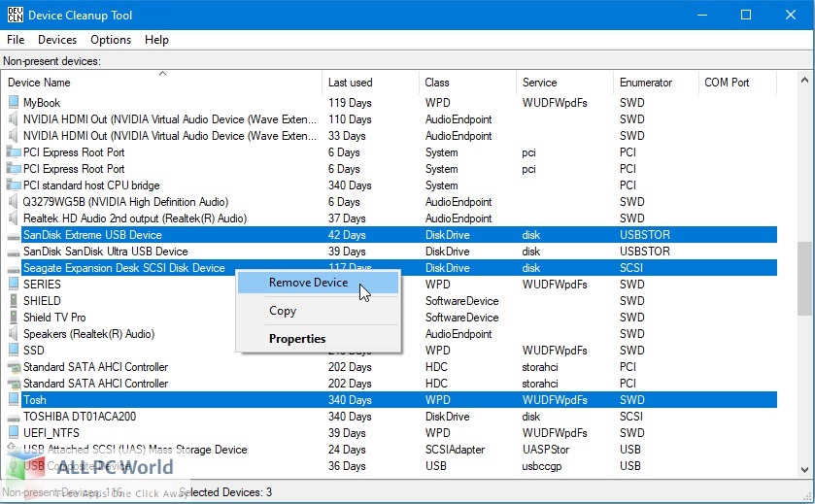Click the SHIELD device icon
Viewport: 815px width, 504px height.
[x=14, y=301]
